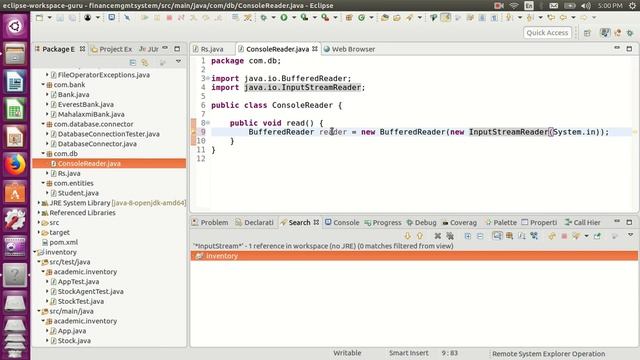Open Run button dropdown arrow

[x=294, y=18]
